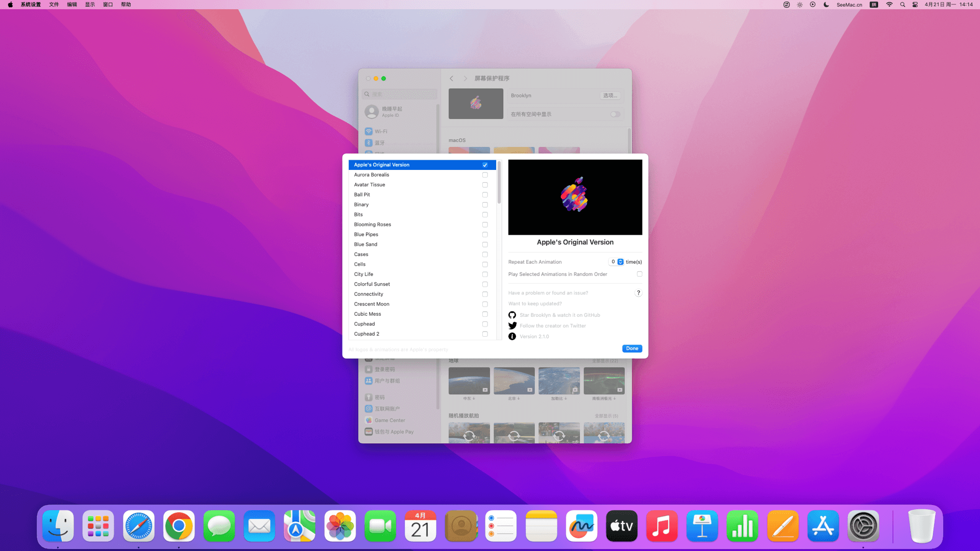Open Messages app in the Dock

[x=219, y=526]
